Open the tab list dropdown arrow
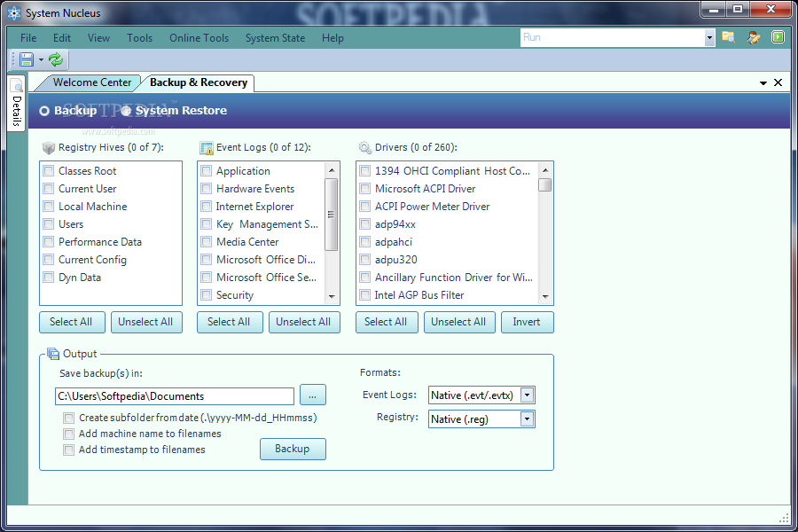 (763, 82)
